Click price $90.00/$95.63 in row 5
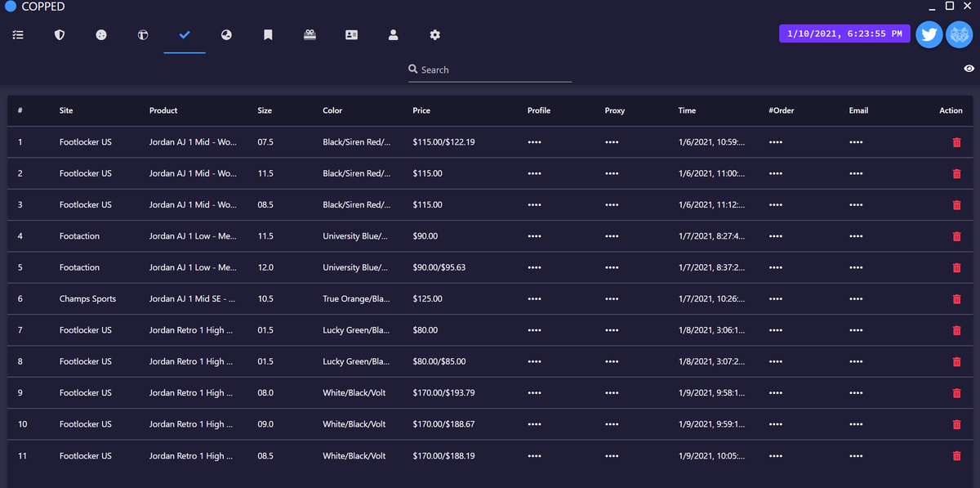The image size is (980, 488). 439,267
